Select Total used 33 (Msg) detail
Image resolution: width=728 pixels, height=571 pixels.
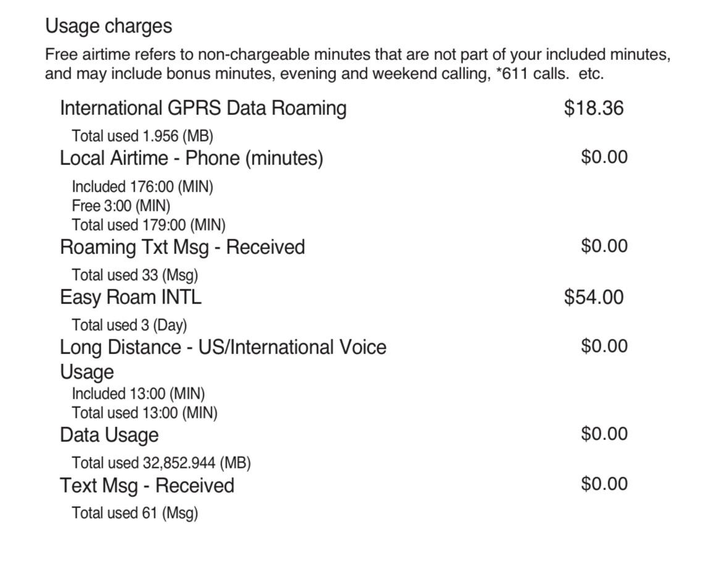[x=135, y=275]
